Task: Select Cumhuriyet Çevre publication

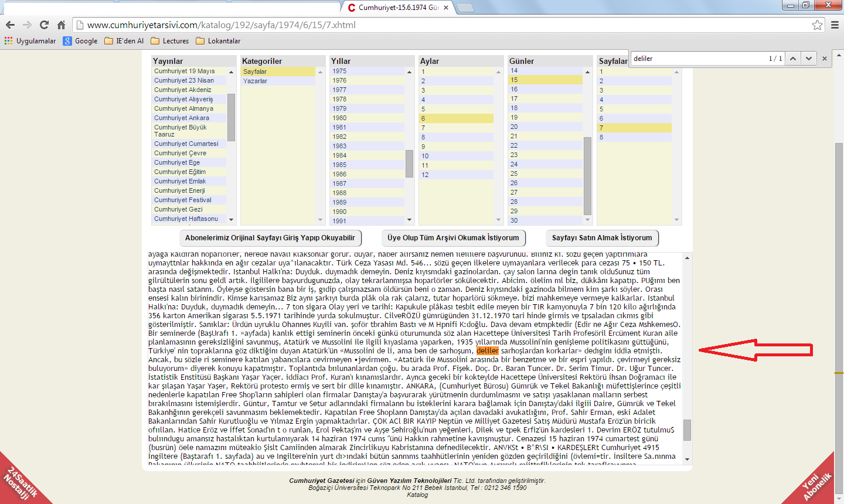Action: 189,153
